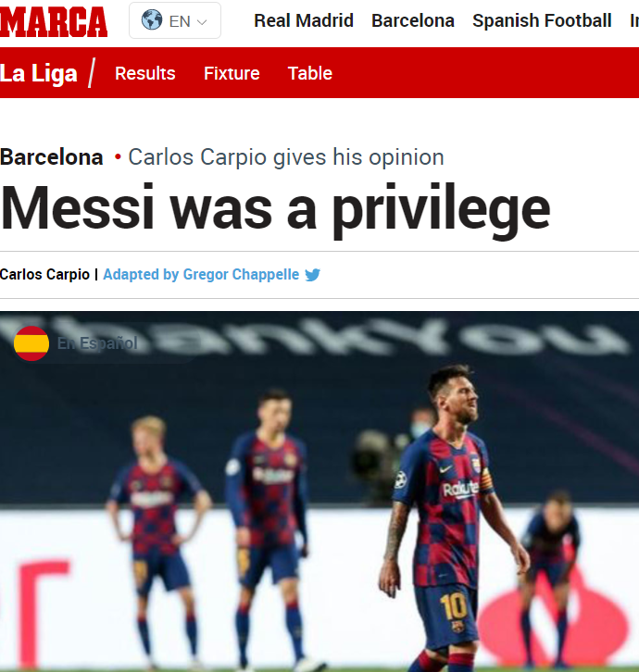Open the EN language dropdown chevron
639x672 pixels.
(202, 22)
